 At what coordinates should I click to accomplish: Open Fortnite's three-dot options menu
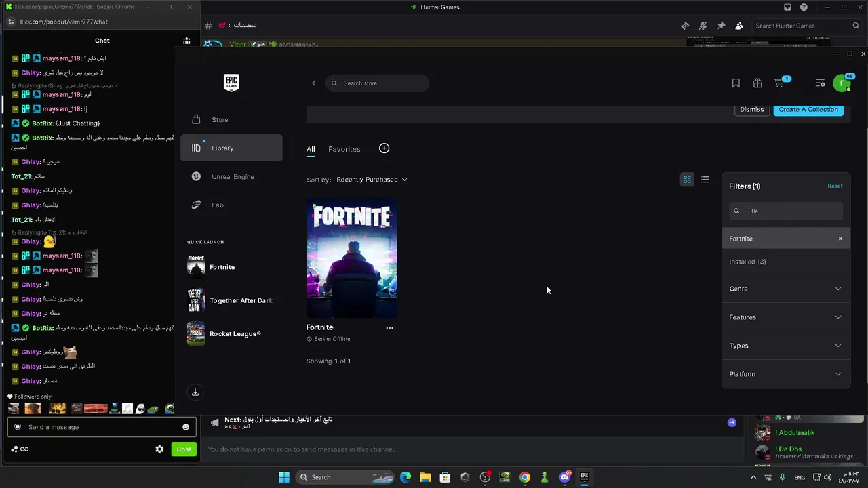point(389,327)
